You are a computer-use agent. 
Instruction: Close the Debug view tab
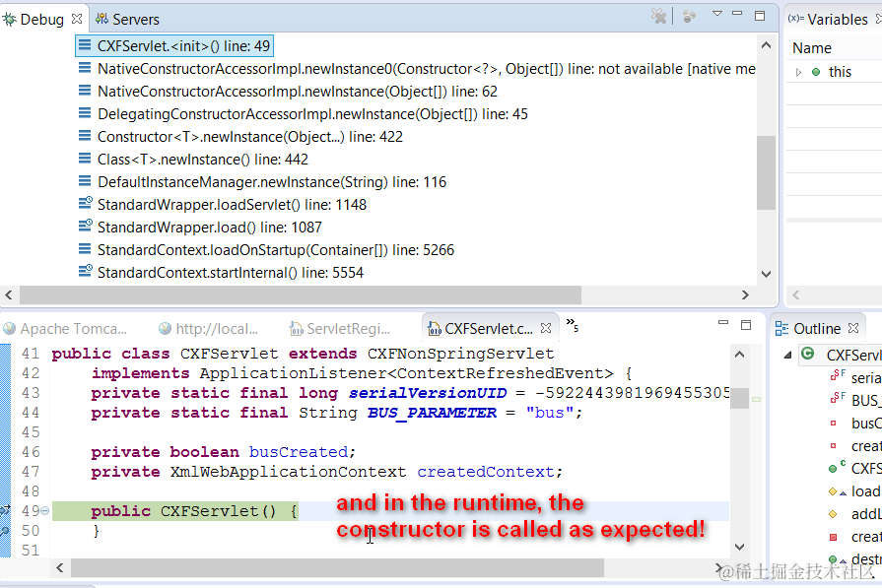coord(77,19)
